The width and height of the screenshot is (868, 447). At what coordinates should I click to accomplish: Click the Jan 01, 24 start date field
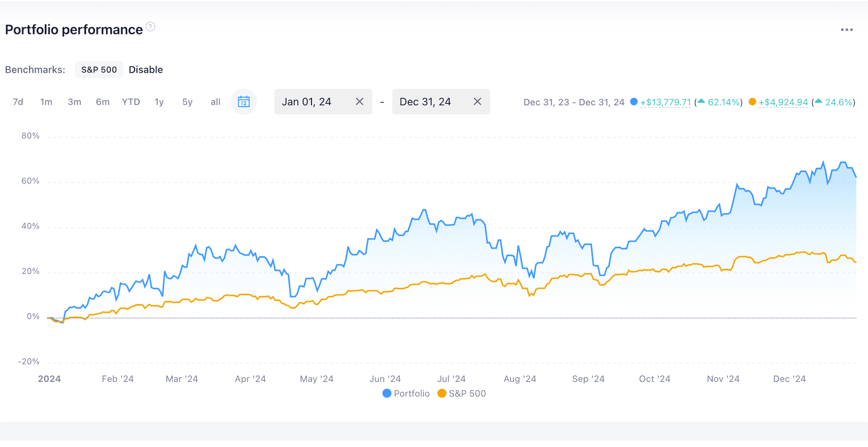[x=312, y=102]
